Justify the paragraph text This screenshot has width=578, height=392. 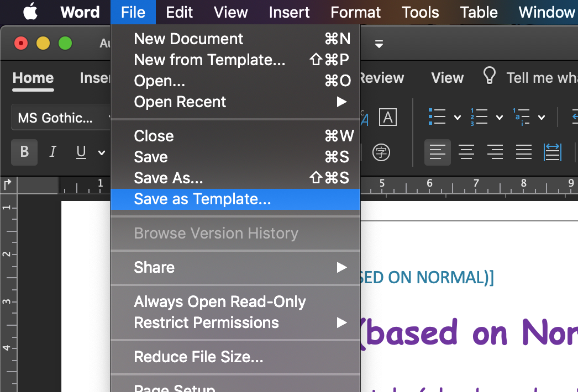[x=524, y=152]
